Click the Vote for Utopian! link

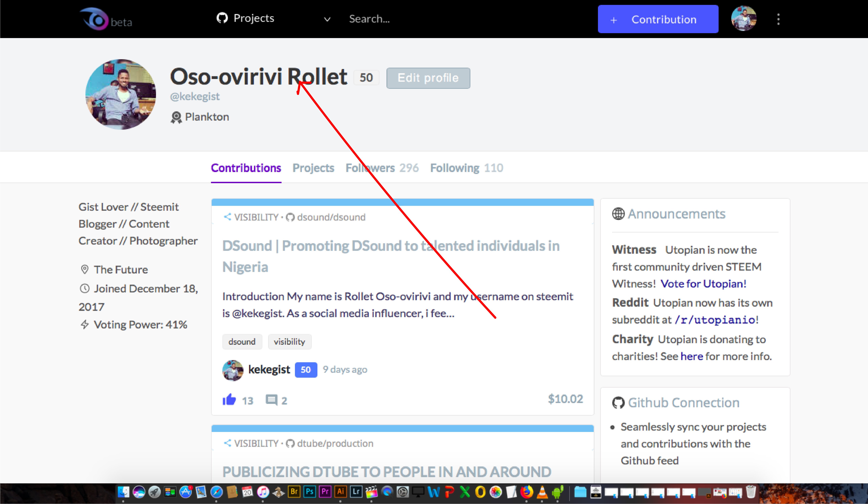pos(703,284)
